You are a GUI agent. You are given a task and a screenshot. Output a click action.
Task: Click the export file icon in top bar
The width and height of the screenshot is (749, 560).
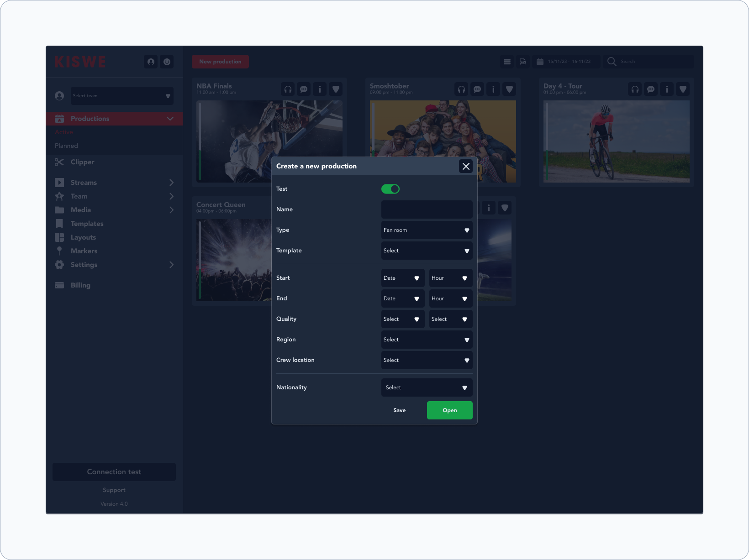tap(523, 62)
